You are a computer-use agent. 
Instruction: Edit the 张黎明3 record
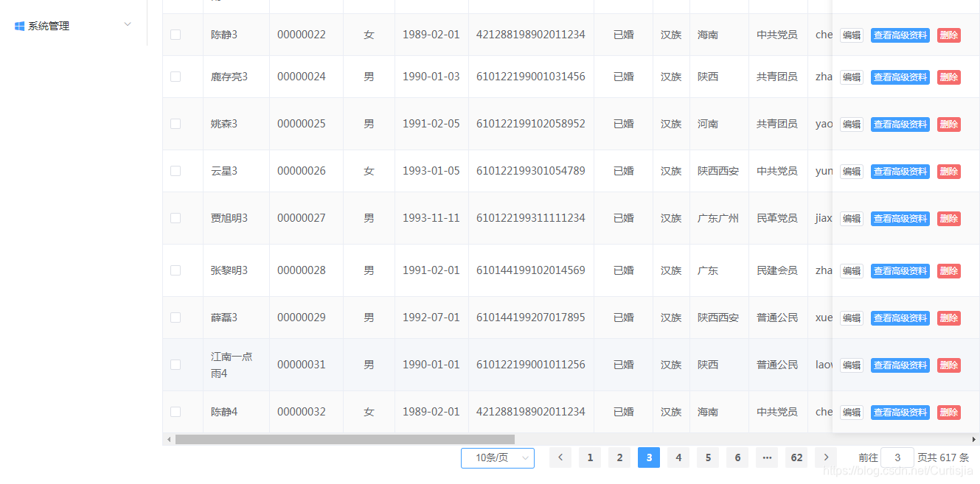852,270
